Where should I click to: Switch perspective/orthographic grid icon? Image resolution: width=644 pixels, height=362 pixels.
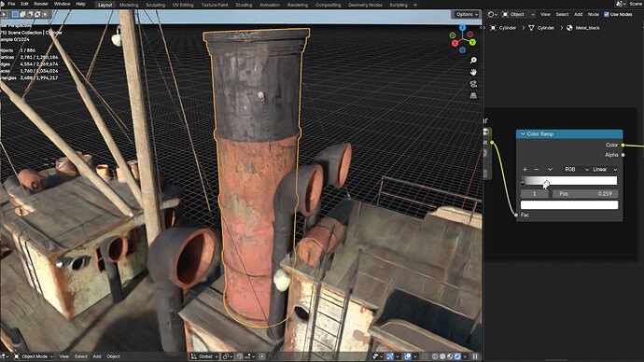click(473, 96)
